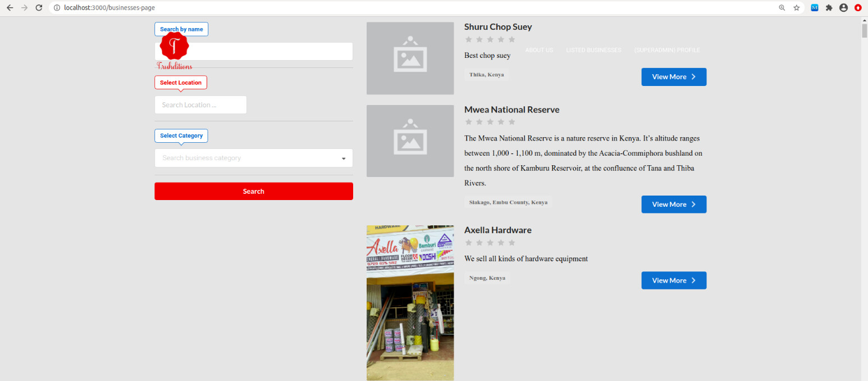The image size is (868, 381).
Task: Go to LISTED BUSINESSES nav item
Action: (x=593, y=50)
